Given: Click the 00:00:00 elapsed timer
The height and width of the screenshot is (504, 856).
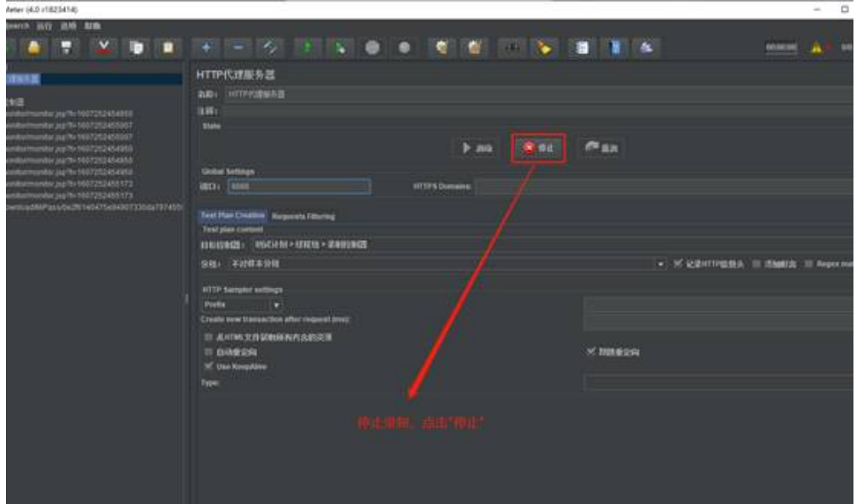Looking at the screenshot, I should 782,48.
